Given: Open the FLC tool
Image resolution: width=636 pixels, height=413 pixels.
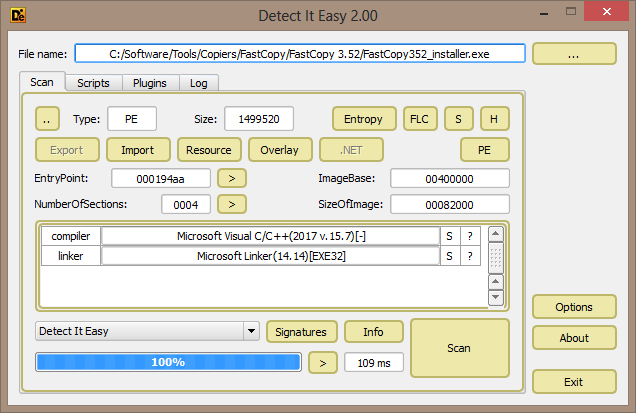Looking at the screenshot, I should tap(420, 119).
